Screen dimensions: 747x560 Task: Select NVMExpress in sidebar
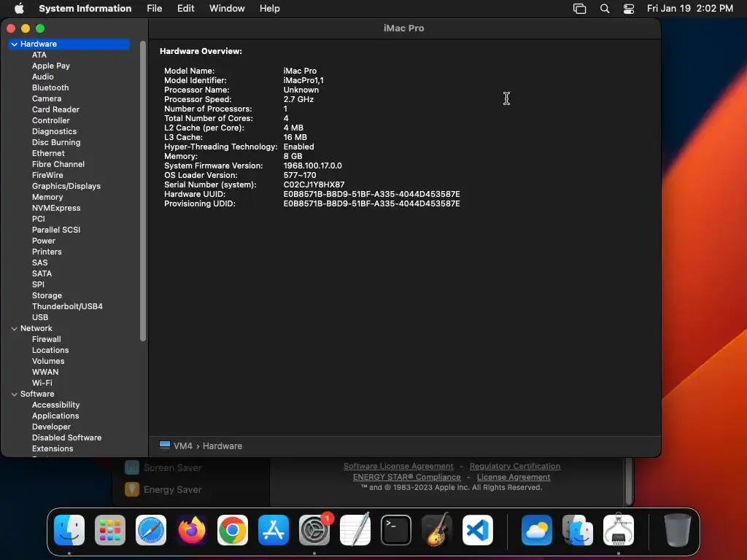[56, 208]
